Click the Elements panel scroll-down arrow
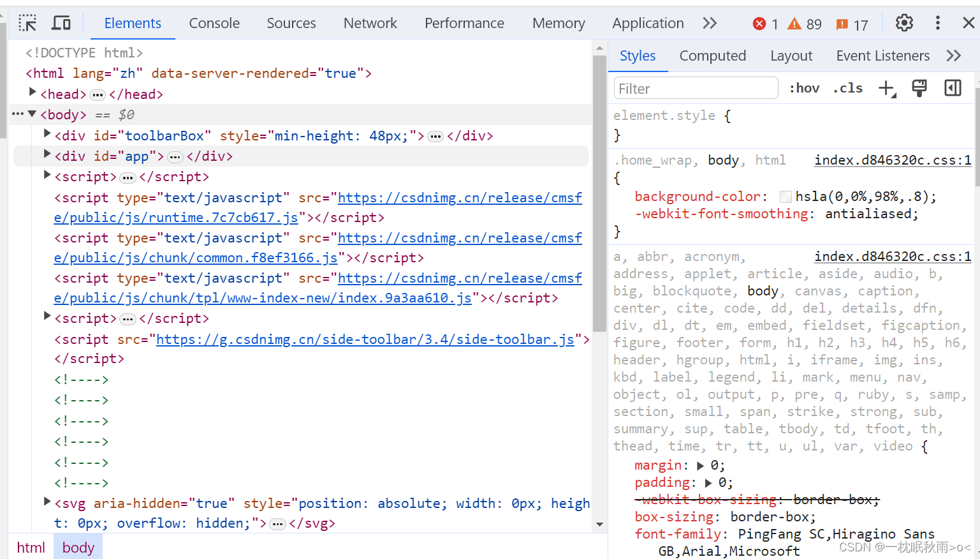980x559 pixels. [599, 525]
